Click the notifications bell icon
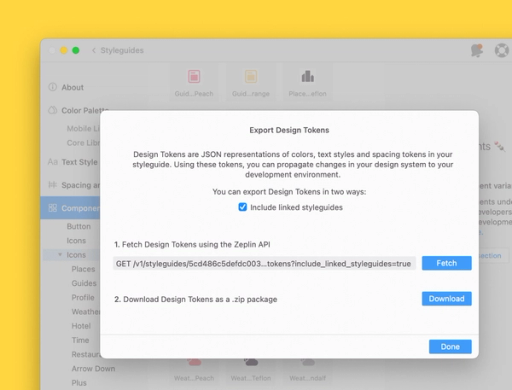Viewport: 512px width, 390px height. tap(477, 50)
